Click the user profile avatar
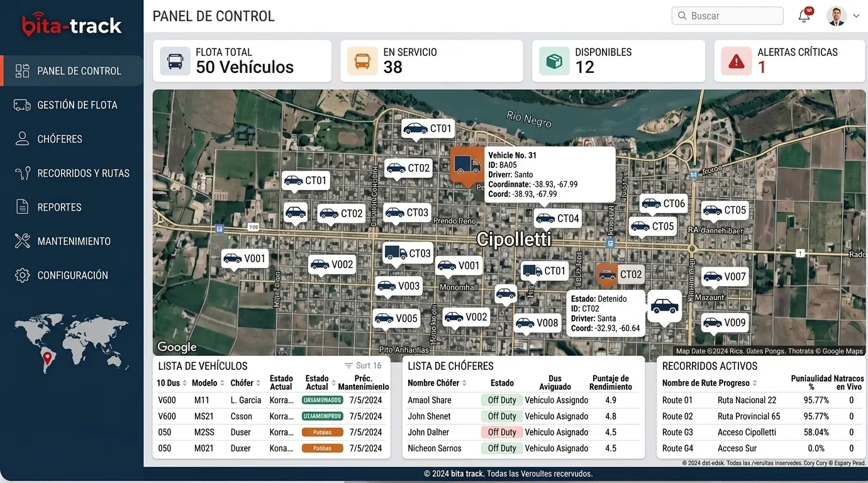This screenshot has width=868, height=483. [x=837, y=16]
